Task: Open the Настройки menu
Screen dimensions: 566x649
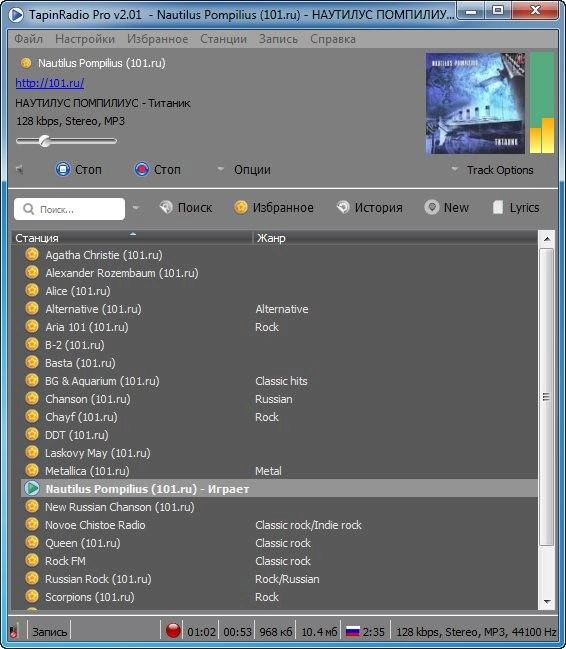Action: point(85,39)
